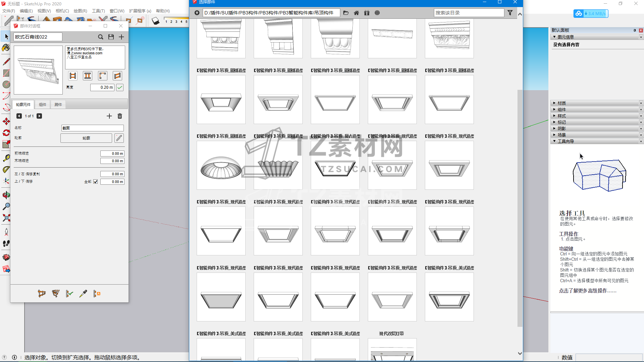Activate the Rotate tool
Image resolution: width=644 pixels, height=362 pixels.
(x=6, y=133)
